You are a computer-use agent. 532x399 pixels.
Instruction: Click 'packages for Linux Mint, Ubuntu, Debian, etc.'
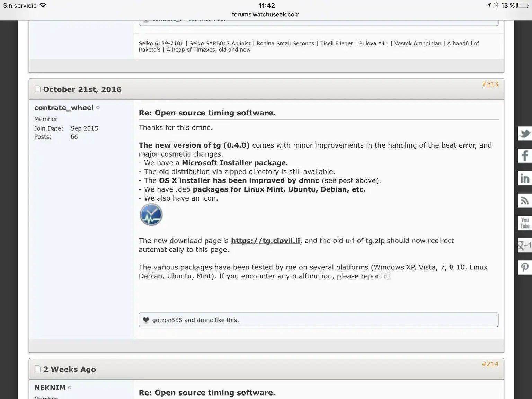[279, 189]
